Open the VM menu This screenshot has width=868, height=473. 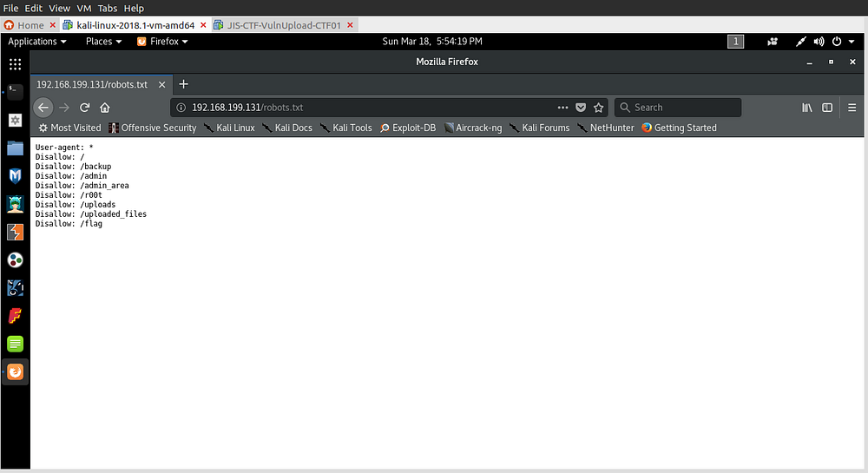point(83,8)
